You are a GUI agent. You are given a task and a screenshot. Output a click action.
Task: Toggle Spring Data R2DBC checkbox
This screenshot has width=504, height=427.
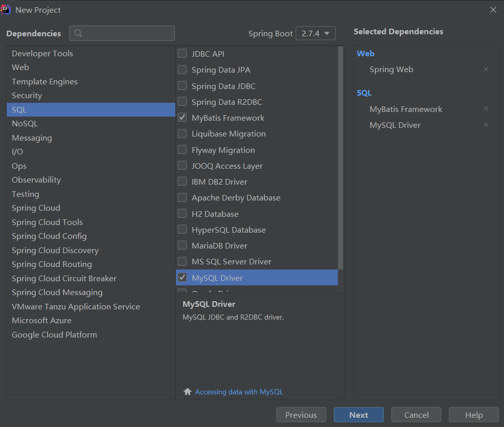click(x=182, y=102)
